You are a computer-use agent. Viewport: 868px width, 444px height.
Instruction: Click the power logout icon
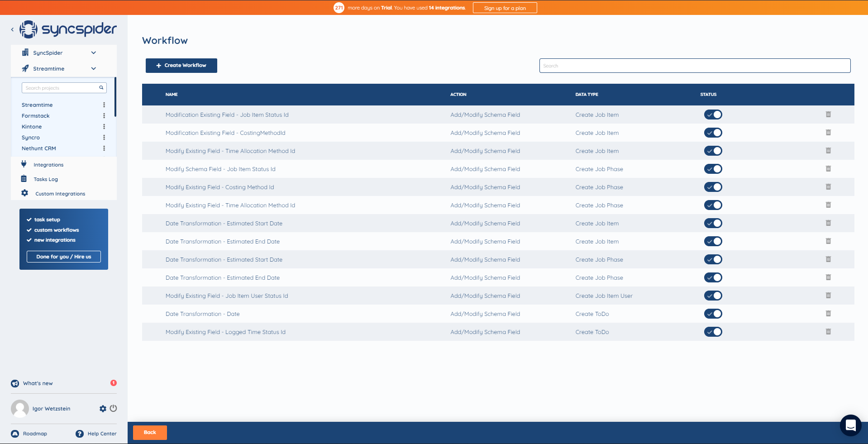tap(114, 408)
